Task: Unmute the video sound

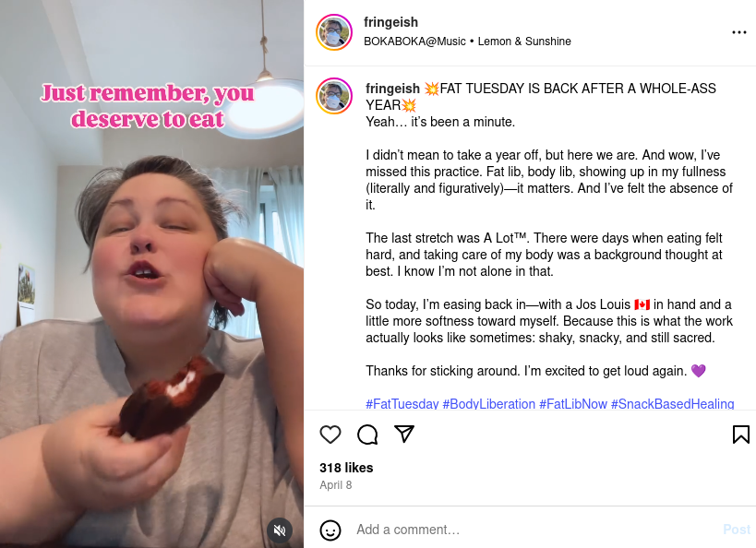Action: pyautogui.click(x=280, y=530)
